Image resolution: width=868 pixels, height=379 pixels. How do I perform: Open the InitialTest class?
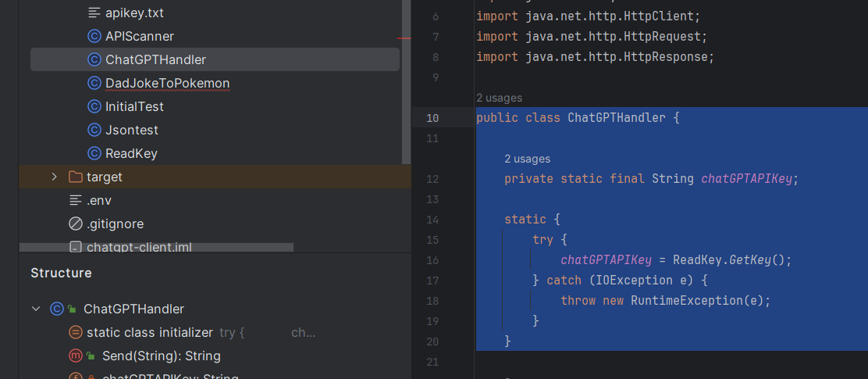(134, 106)
